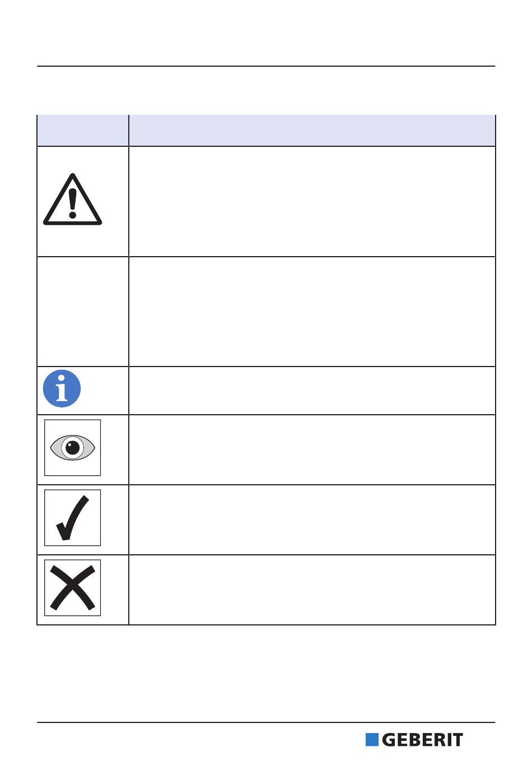Image resolution: width=532 pixels, height=765 pixels.
Task: Click the eye symbol in the box
Action: pyautogui.click(x=73, y=448)
